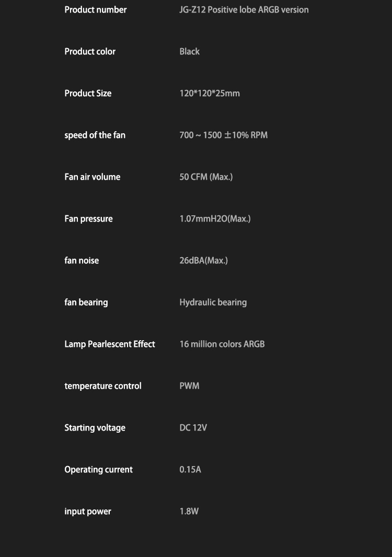This screenshot has height=557, width=392.
Task: Click the Product Size label
Action: [x=88, y=94]
